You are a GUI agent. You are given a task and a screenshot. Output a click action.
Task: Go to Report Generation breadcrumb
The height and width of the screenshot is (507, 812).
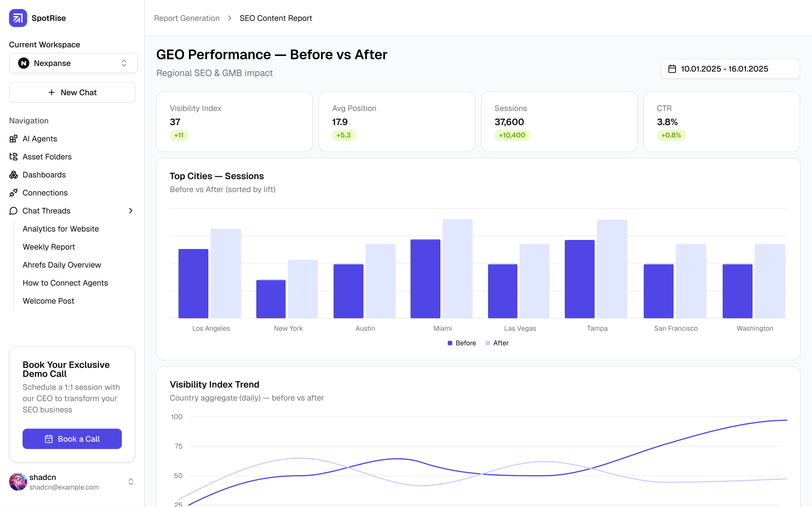pyautogui.click(x=187, y=18)
